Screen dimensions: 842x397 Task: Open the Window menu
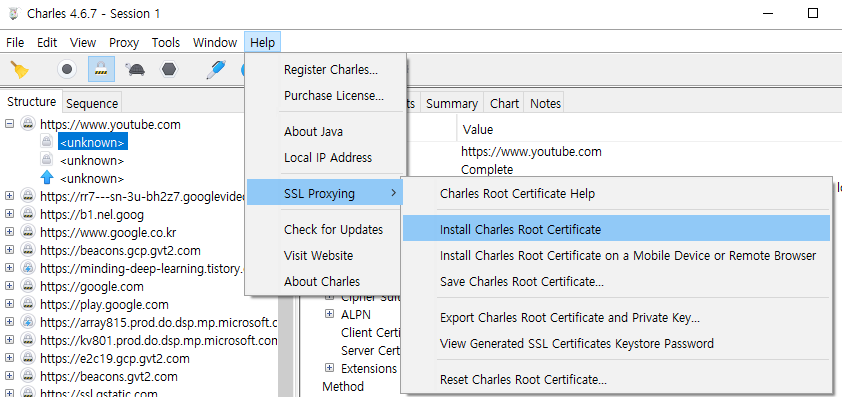tap(215, 42)
